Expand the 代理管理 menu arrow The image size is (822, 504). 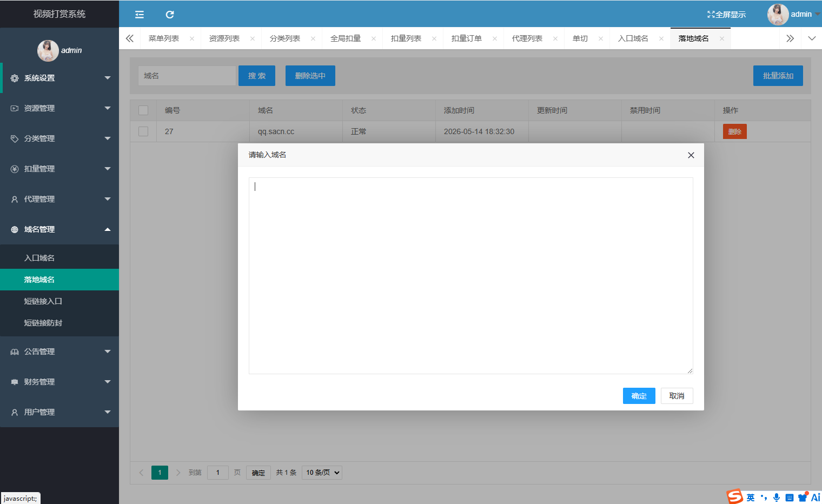pyautogui.click(x=108, y=200)
